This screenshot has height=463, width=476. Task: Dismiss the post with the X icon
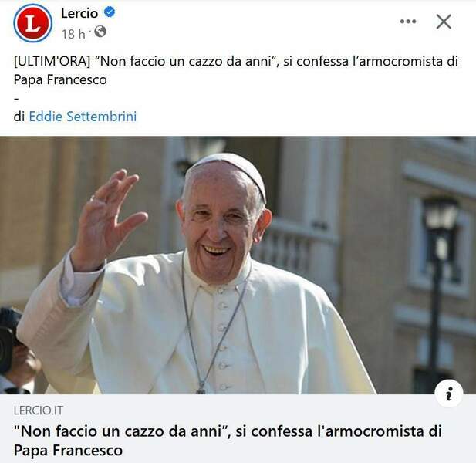(444, 22)
